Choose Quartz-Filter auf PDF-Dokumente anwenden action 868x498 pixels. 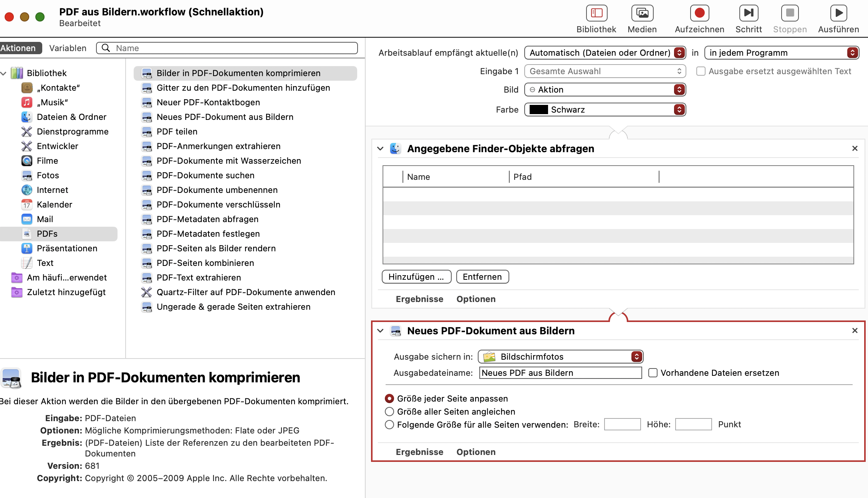245,292
